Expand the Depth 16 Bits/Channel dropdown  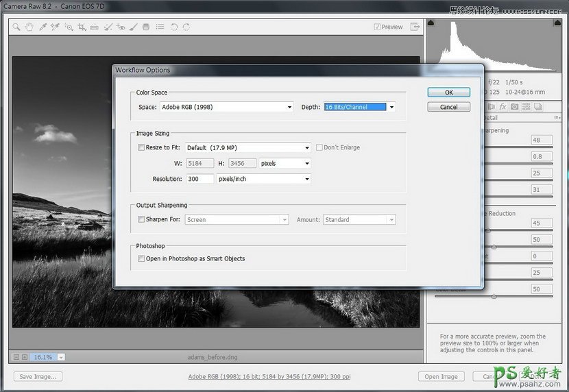[x=391, y=107]
